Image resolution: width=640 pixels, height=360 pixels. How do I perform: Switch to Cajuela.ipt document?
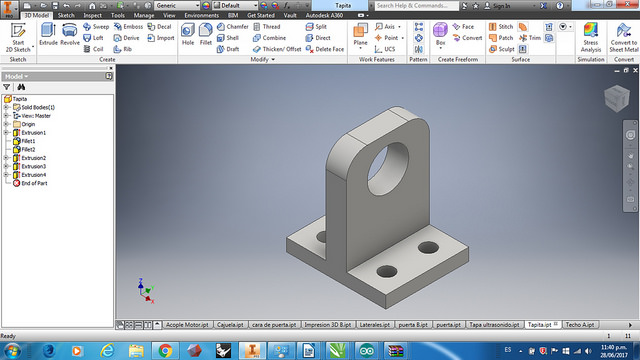(230, 325)
